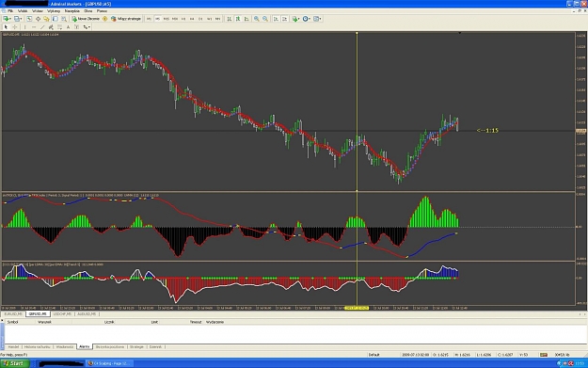Select the Trendline tool
The image size is (588, 368).
[x=42, y=27]
